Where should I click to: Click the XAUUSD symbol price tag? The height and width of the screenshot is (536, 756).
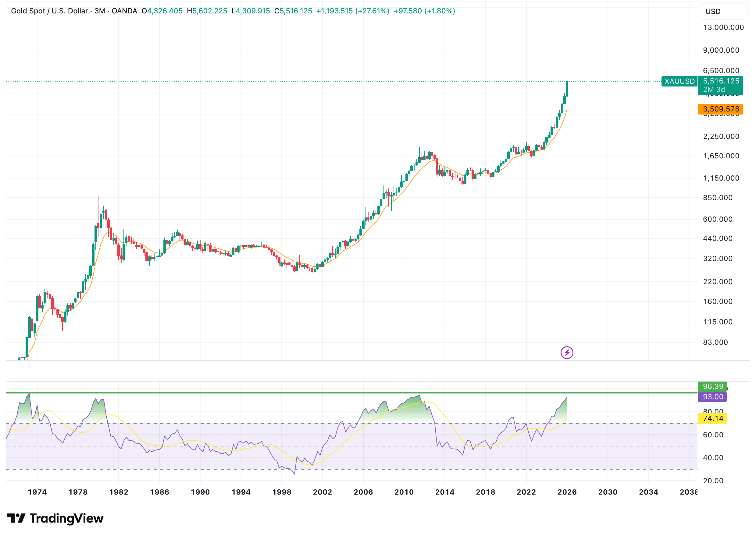(679, 81)
